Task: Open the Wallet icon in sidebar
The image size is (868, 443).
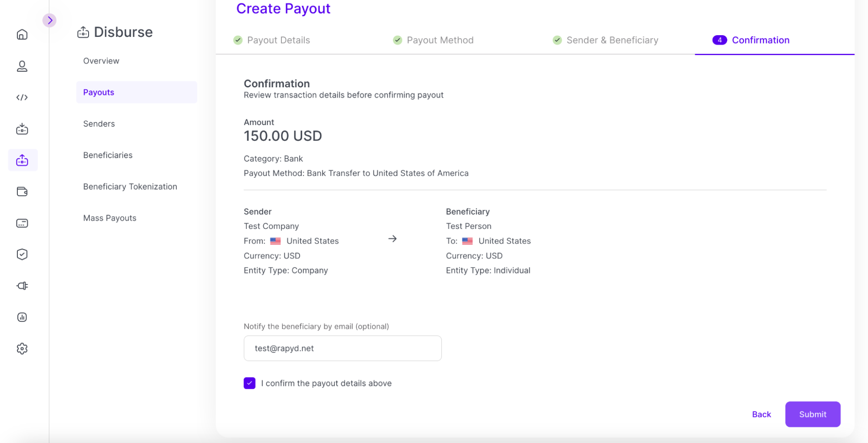Action: [x=22, y=192]
